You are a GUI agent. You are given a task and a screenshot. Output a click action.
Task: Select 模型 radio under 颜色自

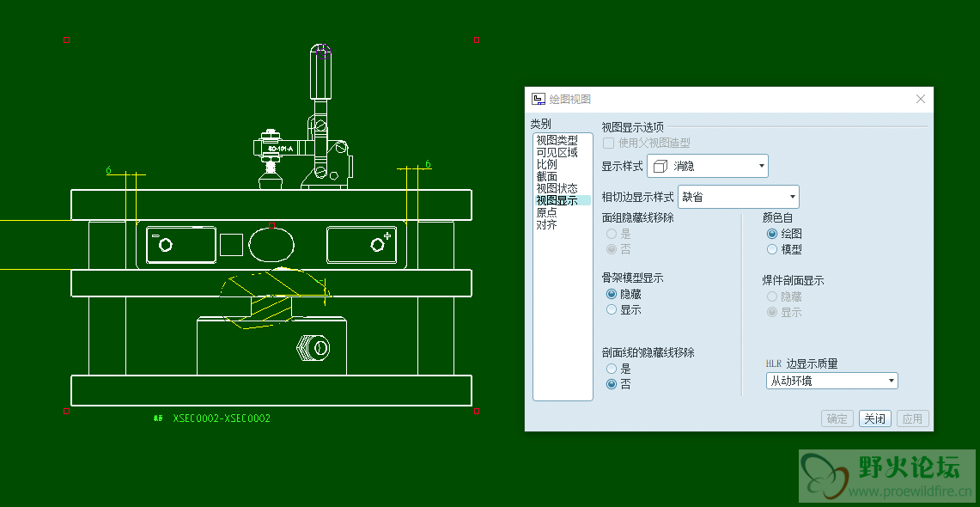[772, 249]
